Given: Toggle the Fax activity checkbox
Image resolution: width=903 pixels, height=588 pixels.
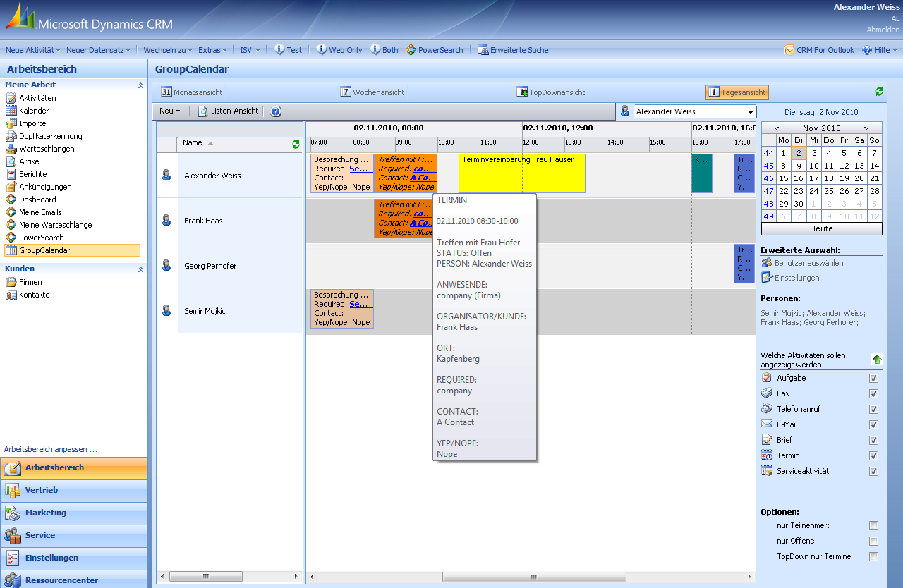Looking at the screenshot, I should point(874,394).
